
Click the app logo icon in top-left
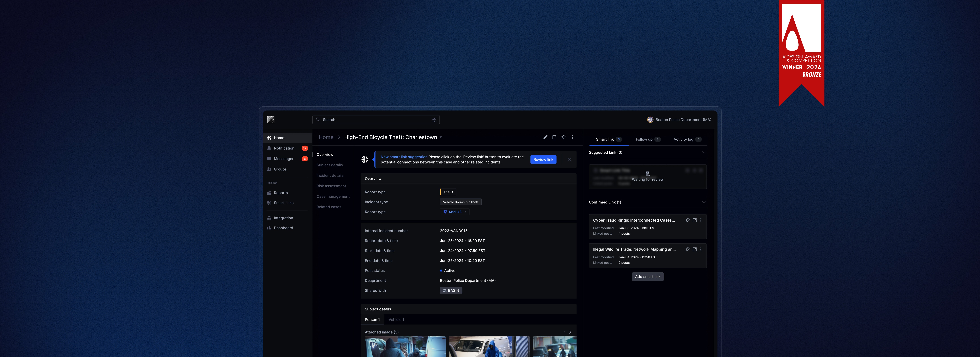point(271,120)
